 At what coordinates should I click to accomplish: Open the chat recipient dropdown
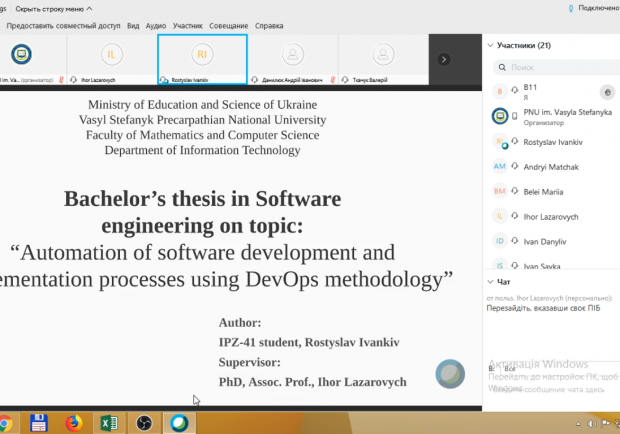coord(509,368)
